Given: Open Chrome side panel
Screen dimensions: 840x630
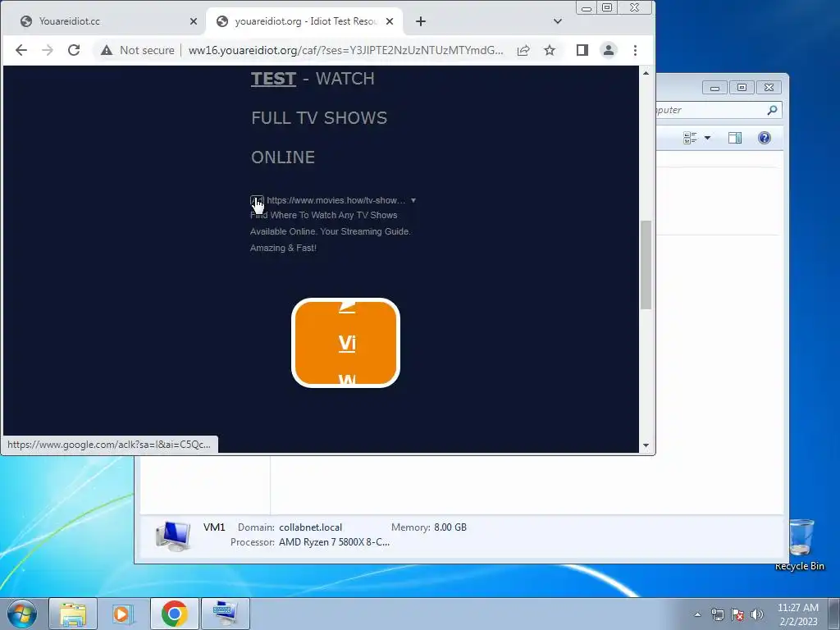Looking at the screenshot, I should point(582,50).
